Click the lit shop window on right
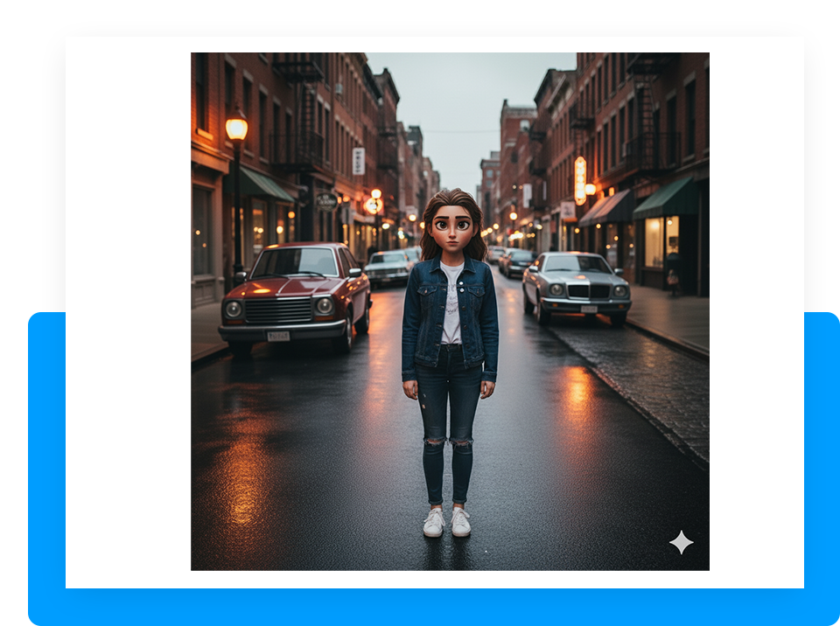This screenshot has height=626, width=840. [x=661, y=241]
